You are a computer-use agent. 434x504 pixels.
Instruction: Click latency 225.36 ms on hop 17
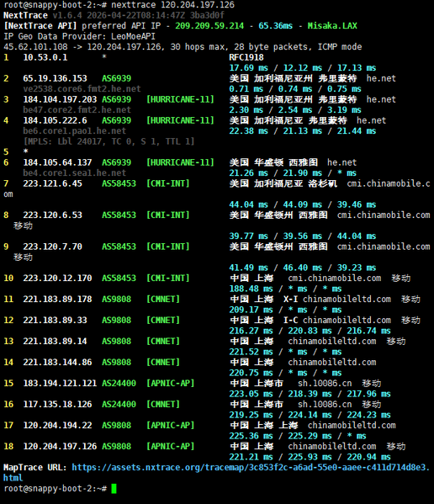pyautogui.click(x=251, y=436)
